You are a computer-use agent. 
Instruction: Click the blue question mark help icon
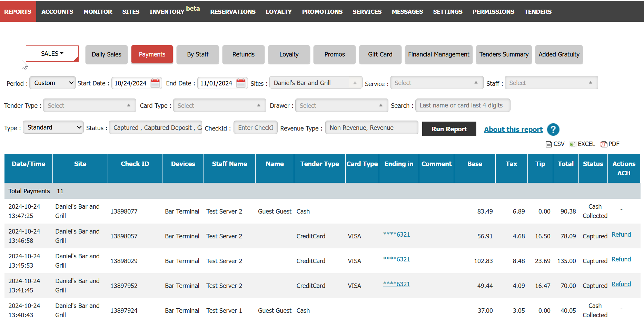(x=553, y=130)
